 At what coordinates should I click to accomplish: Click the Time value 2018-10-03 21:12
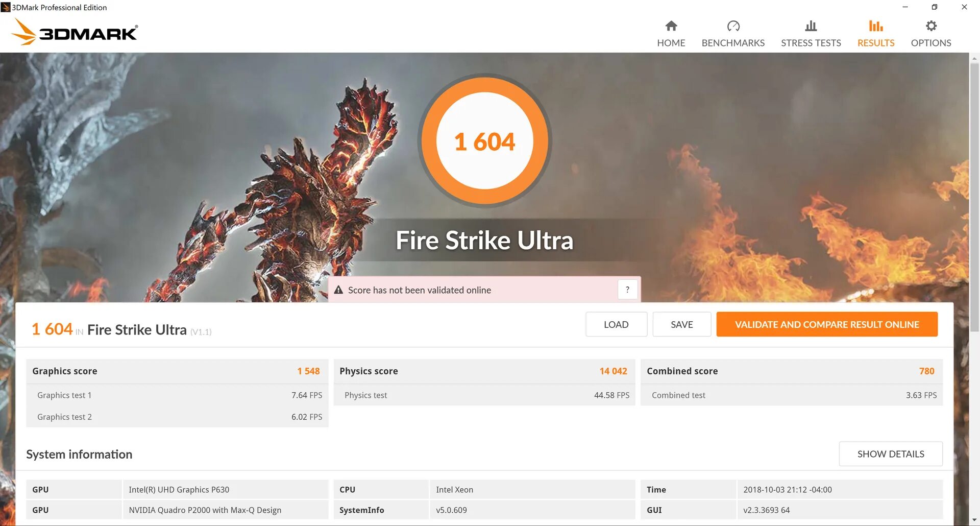(788, 490)
